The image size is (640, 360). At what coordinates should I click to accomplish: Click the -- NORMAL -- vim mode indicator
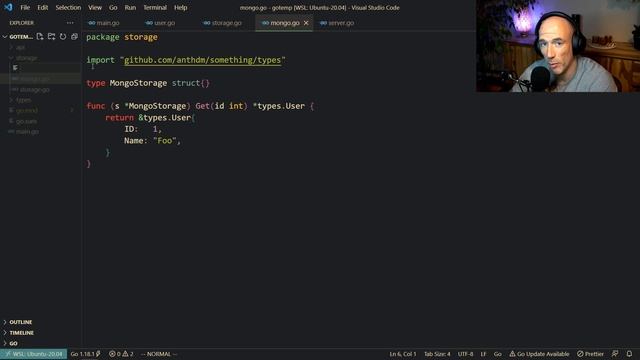159,354
